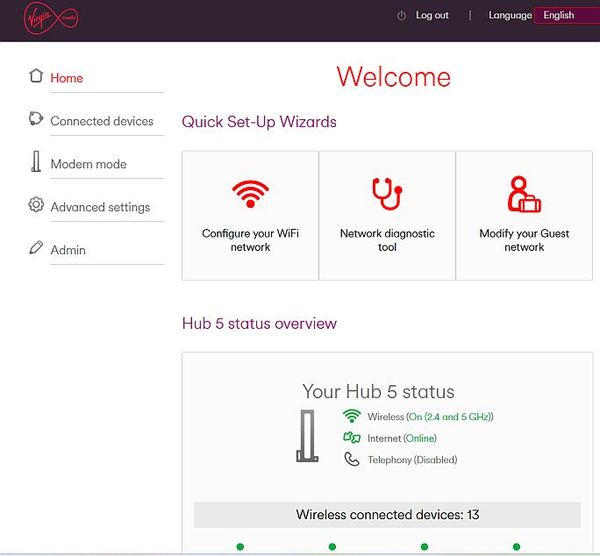Click the Admin pencil icon
This screenshot has width=600, height=556.
coord(36,247)
